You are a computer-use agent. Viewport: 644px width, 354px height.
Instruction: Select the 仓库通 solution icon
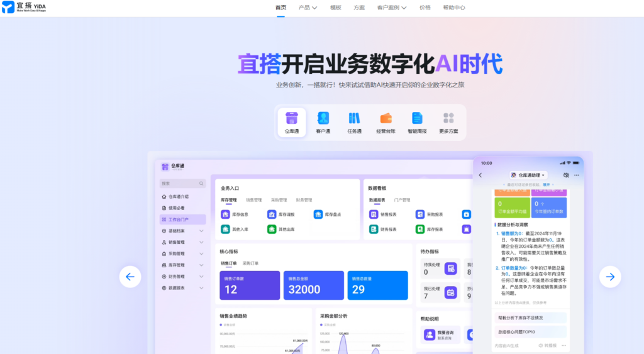coord(292,118)
